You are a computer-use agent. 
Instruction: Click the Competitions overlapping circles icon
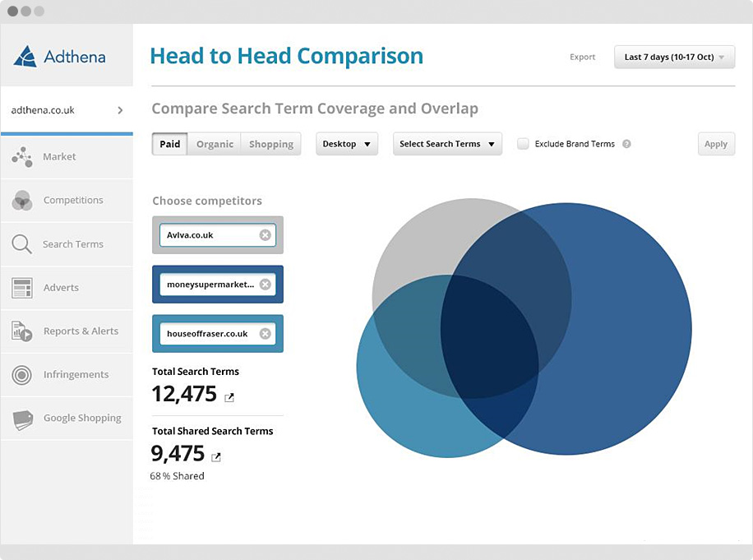pos(22,201)
